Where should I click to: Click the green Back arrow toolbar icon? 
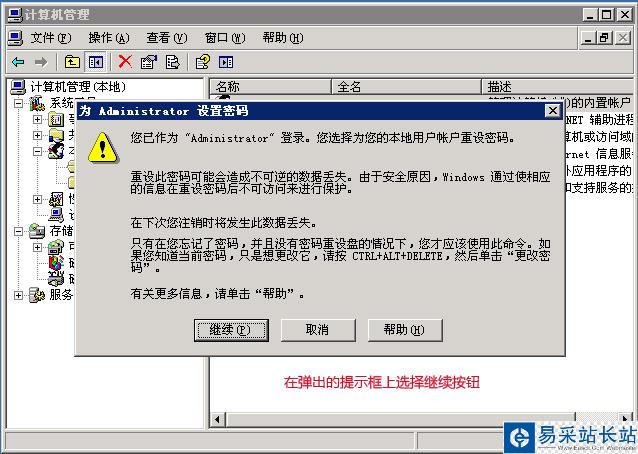click(x=18, y=62)
